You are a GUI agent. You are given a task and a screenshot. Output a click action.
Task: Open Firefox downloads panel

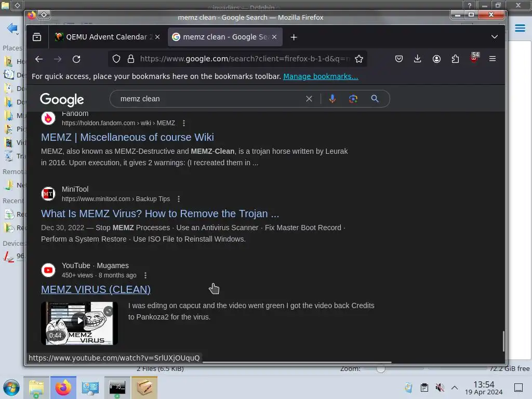pos(418,59)
